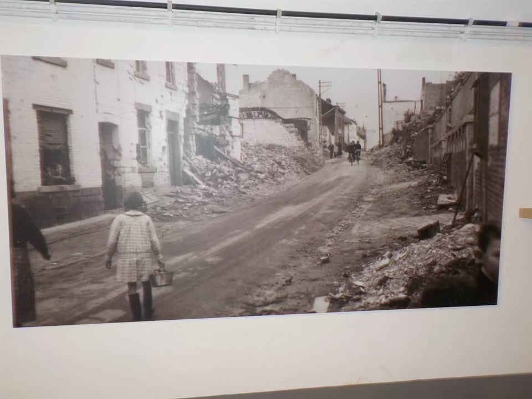The width and height of the screenshot is (532, 399).
Task: Select the large rubble pile at center
Action: (x=260, y=166)
